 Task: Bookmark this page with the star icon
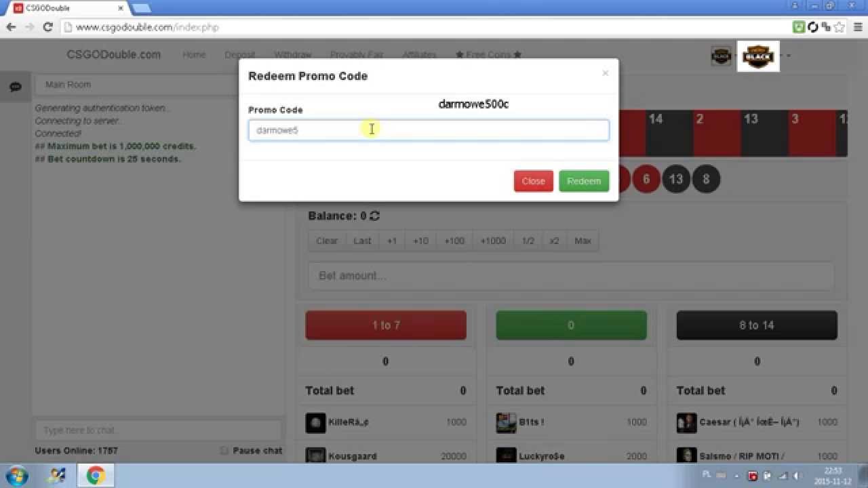click(840, 28)
